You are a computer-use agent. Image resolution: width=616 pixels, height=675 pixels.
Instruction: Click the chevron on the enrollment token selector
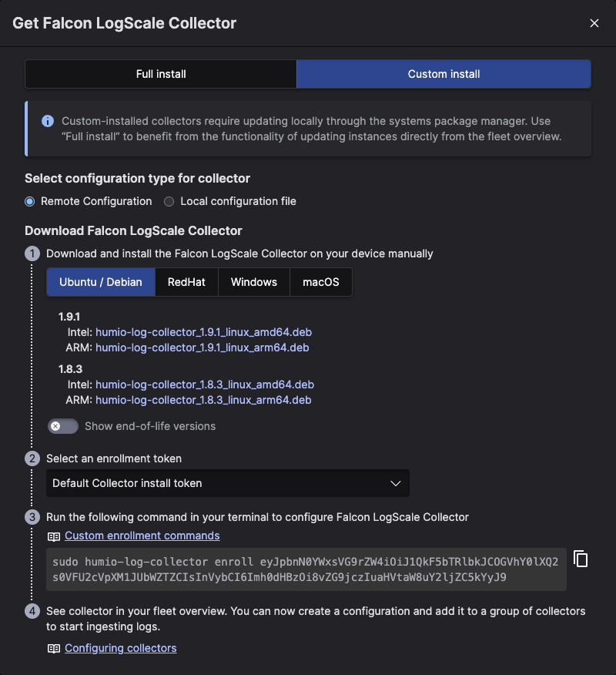396,483
